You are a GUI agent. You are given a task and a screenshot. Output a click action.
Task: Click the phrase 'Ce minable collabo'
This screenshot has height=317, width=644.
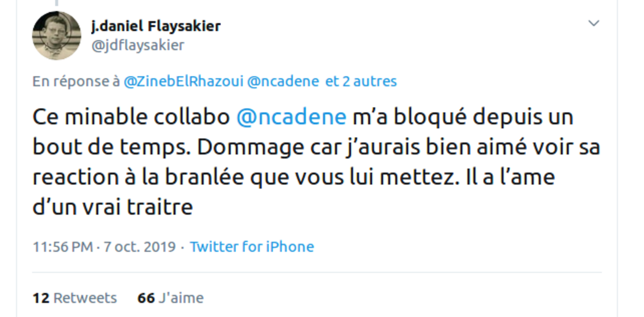point(131,117)
